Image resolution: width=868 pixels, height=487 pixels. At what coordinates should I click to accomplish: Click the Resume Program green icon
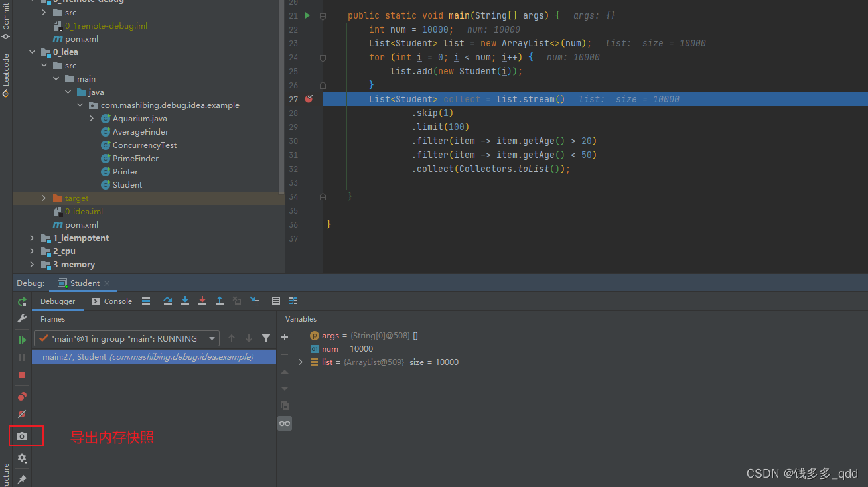coord(22,340)
